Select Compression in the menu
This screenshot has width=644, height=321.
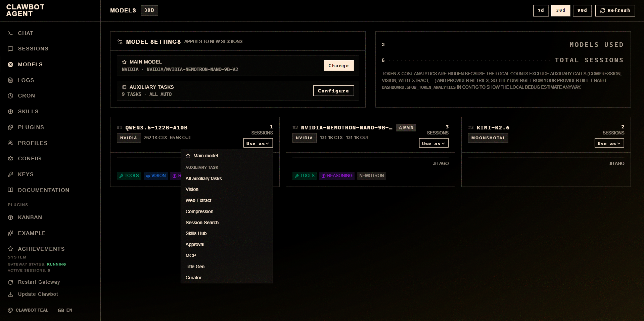[227, 211]
